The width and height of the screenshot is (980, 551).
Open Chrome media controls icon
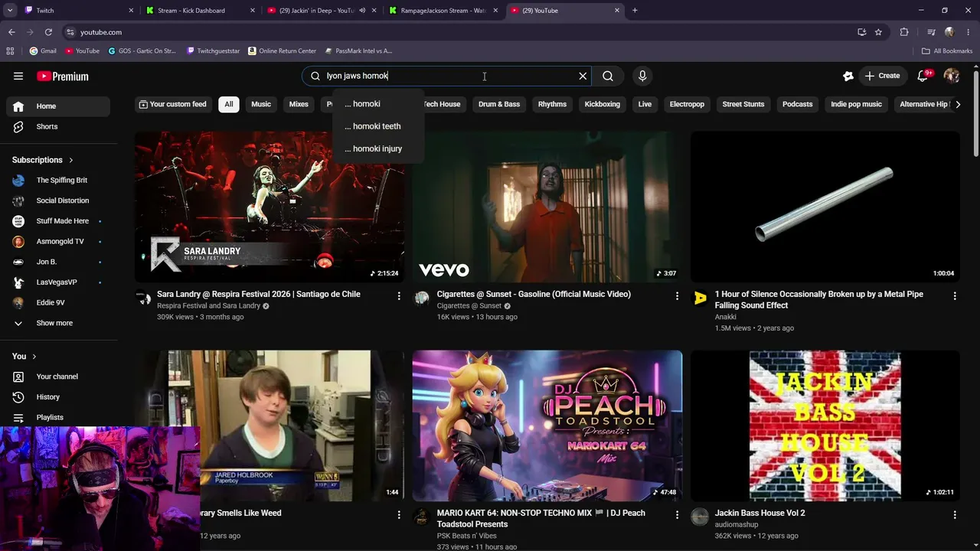pos(931,32)
